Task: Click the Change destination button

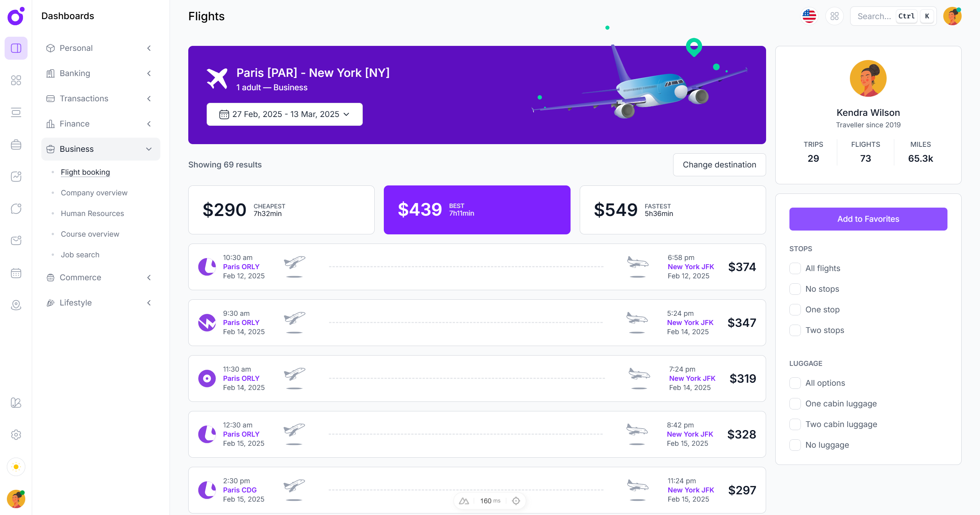Action: [719, 164]
